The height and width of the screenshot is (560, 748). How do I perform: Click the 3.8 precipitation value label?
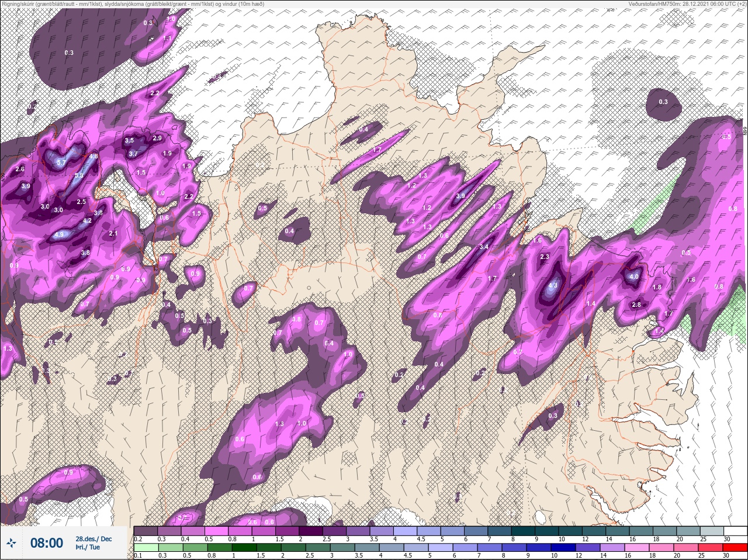pos(85,253)
